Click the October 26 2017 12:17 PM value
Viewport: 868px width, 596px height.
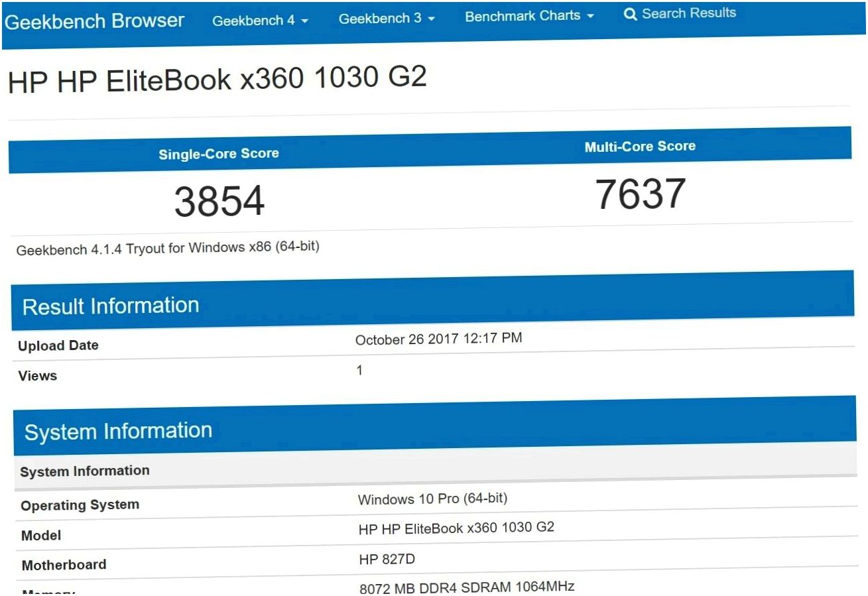438,339
